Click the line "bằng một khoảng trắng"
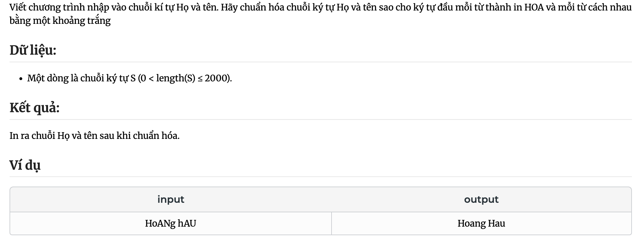Image resolution: width=644 pixels, height=246 pixels. 60,21
